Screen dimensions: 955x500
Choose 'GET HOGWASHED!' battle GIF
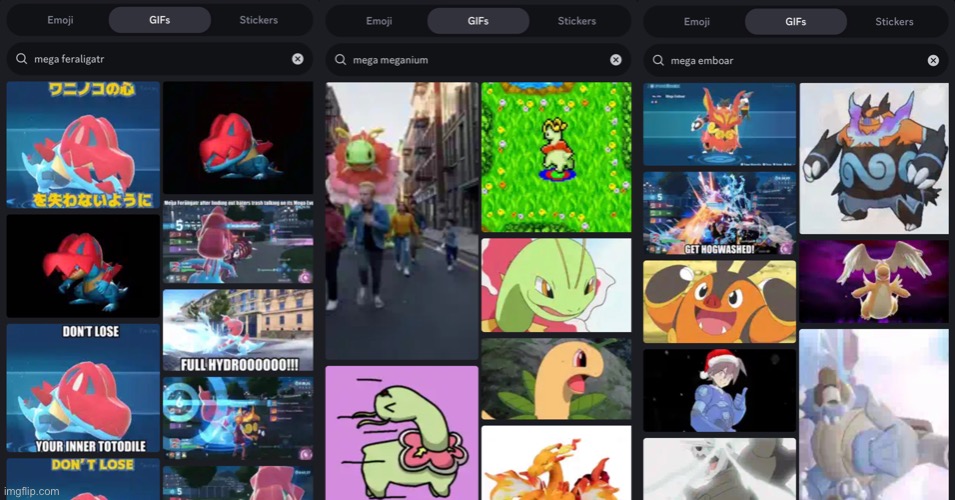pyautogui.click(x=719, y=213)
